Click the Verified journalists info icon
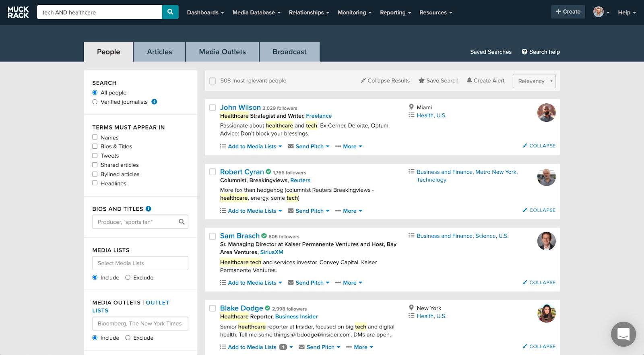Viewport: 644px width, 355px height. (154, 102)
